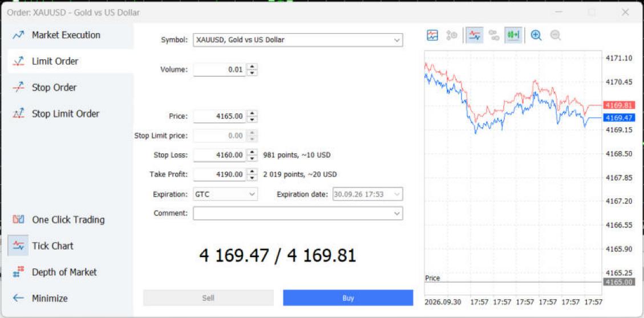Viewport: 644px width, 318px height.
Task: Click the greyed linked-circles icon in toolbar
Action: [493, 35]
